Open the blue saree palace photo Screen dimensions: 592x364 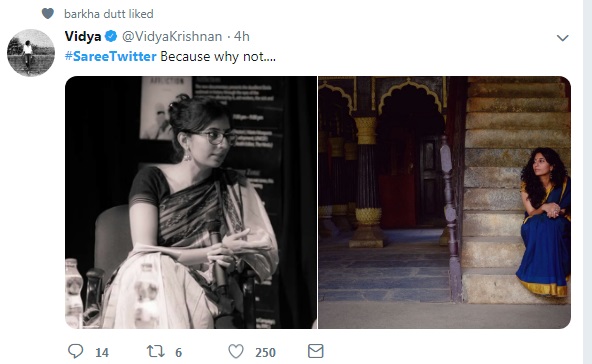pos(444,202)
